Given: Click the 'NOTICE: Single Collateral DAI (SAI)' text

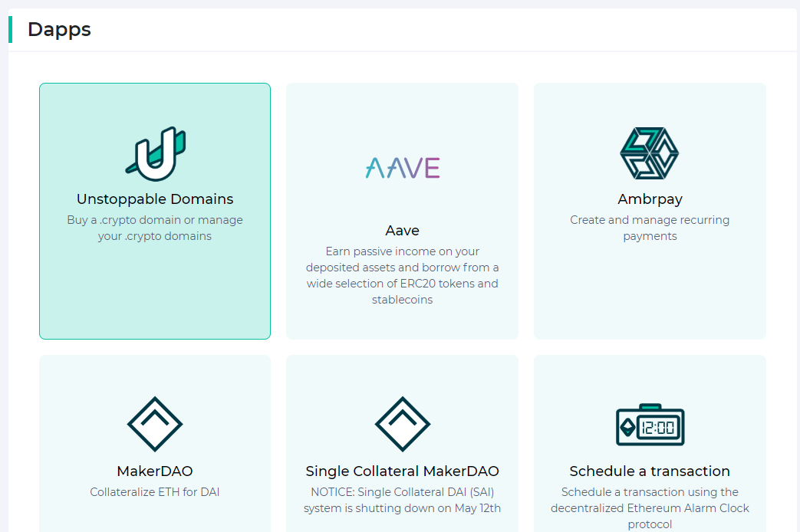Looking at the screenshot, I should pyautogui.click(x=403, y=492).
